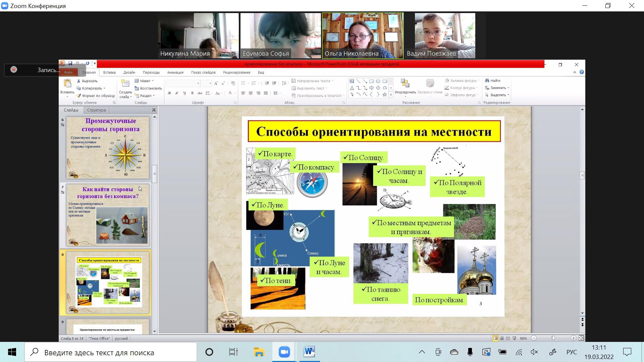Screen dimensions: 644x362
Task: Toggle italic (К) formatting
Action: pyautogui.click(x=177, y=93)
